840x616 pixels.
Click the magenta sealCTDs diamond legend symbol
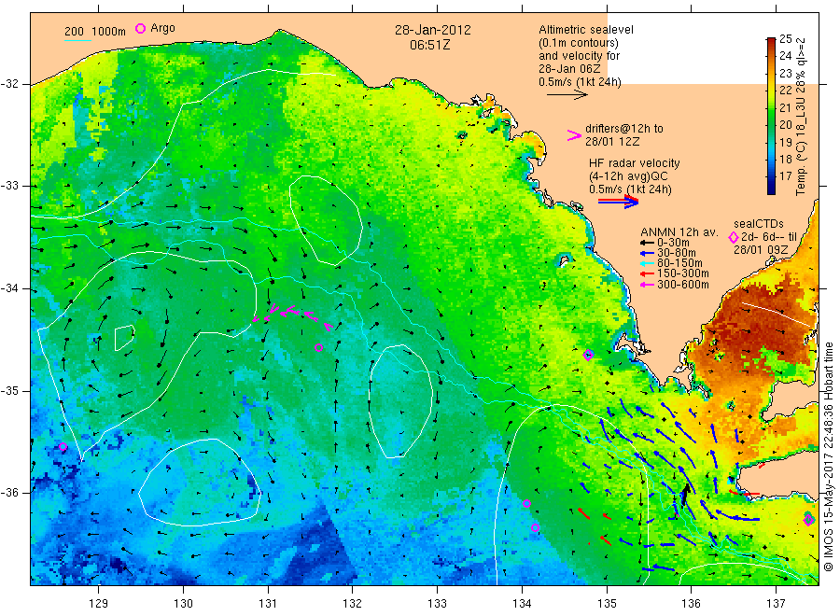tap(734, 237)
